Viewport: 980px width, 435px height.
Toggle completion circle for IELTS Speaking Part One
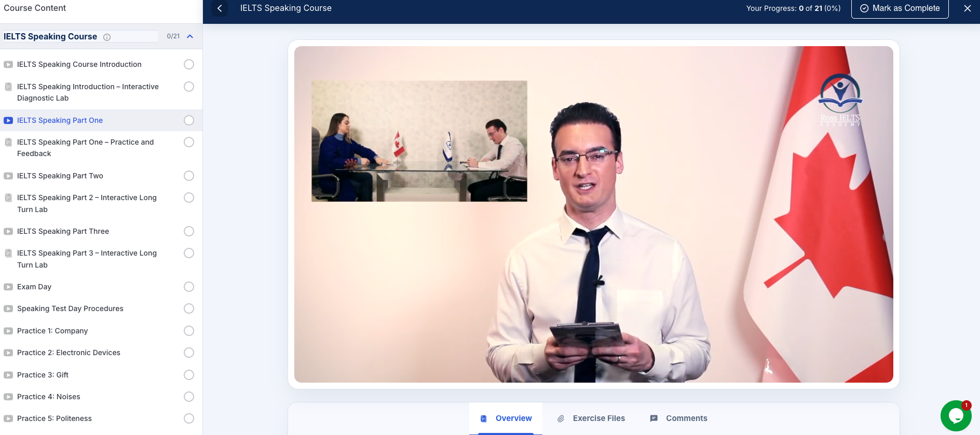coord(189,120)
